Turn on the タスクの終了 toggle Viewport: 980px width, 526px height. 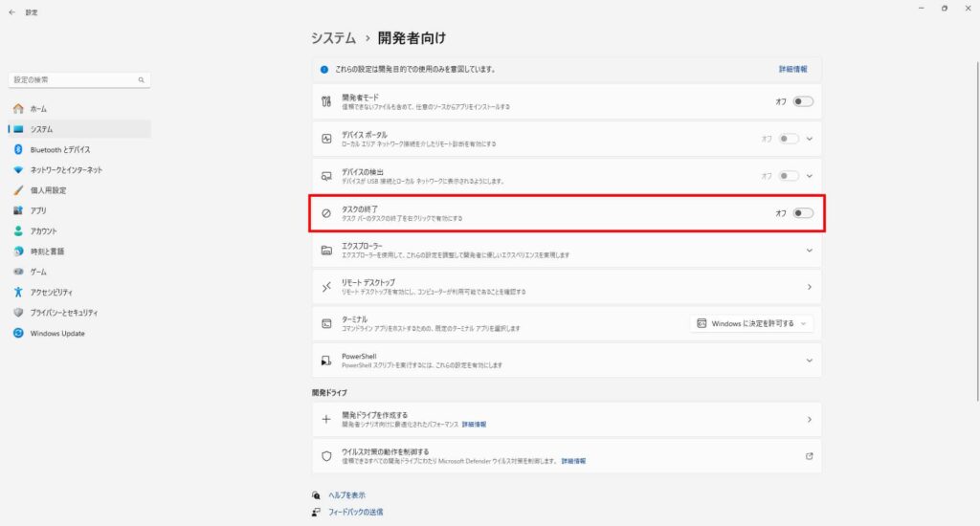[x=802, y=213]
